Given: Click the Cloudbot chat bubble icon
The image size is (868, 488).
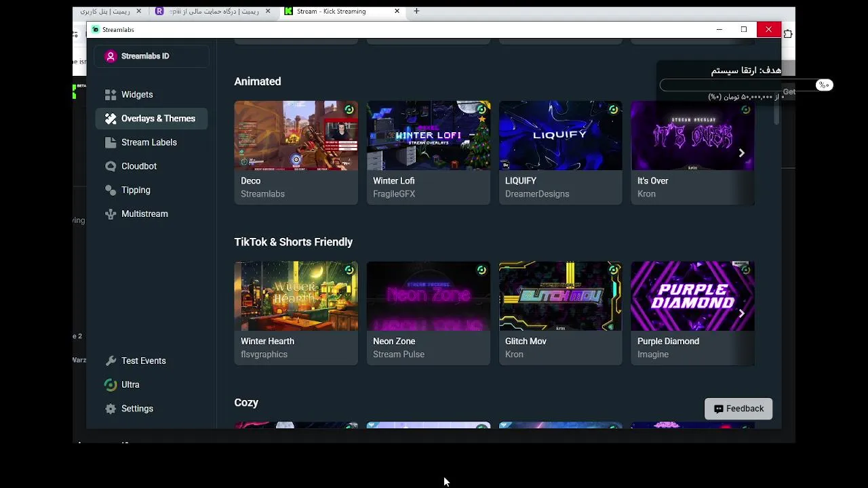Looking at the screenshot, I should pyautogui.click(x=111, y=166).
